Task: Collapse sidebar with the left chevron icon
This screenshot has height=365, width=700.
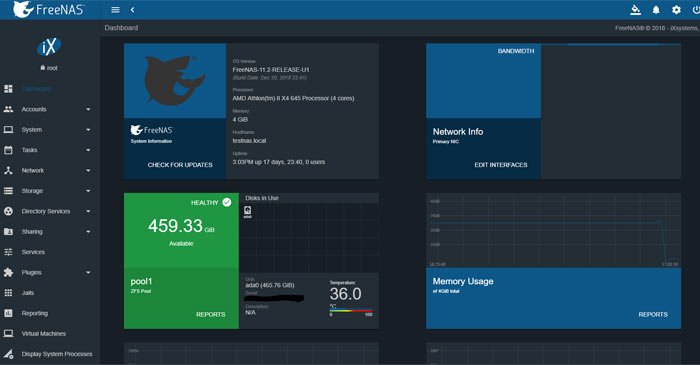Action: (x=132, y=10)
